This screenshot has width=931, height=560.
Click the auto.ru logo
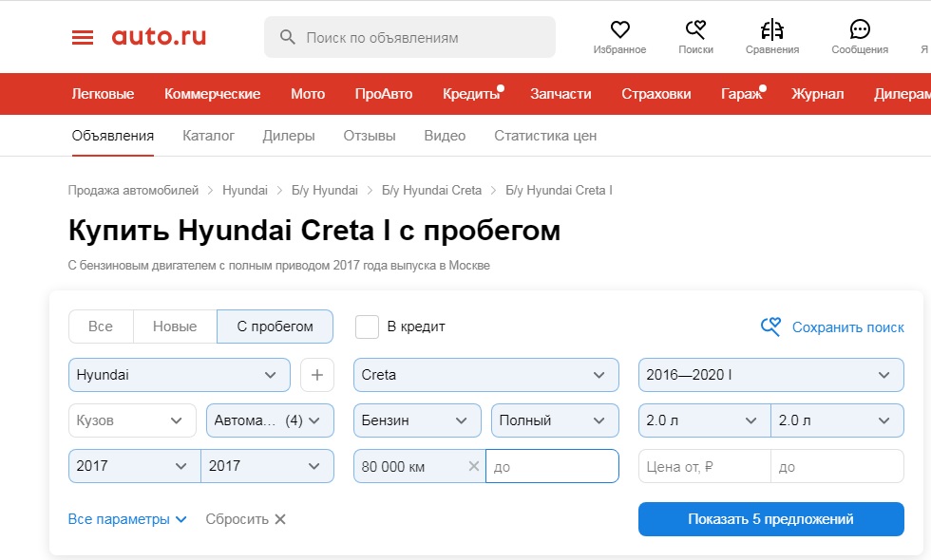coord(159,37)
